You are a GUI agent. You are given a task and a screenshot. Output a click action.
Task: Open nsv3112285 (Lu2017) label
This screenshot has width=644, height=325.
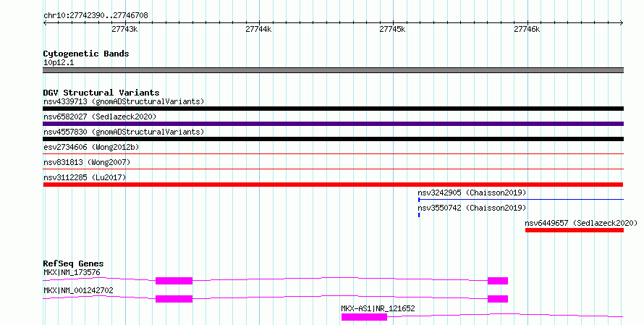pyautogui.click(x=85, y=177)
